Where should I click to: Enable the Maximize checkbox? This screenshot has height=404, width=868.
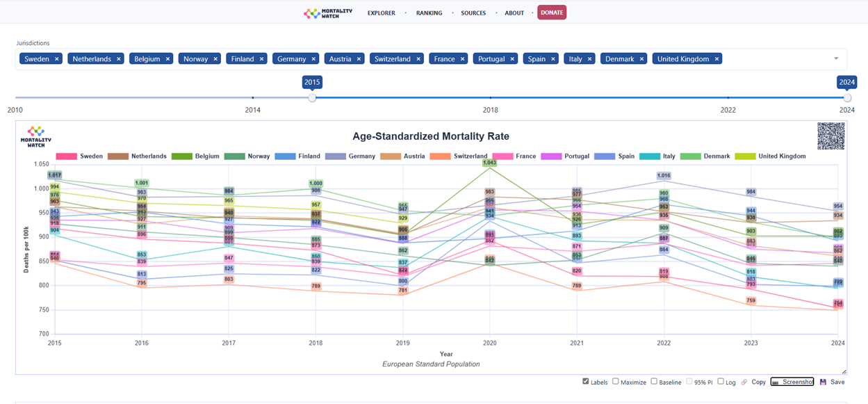[616, 382]
